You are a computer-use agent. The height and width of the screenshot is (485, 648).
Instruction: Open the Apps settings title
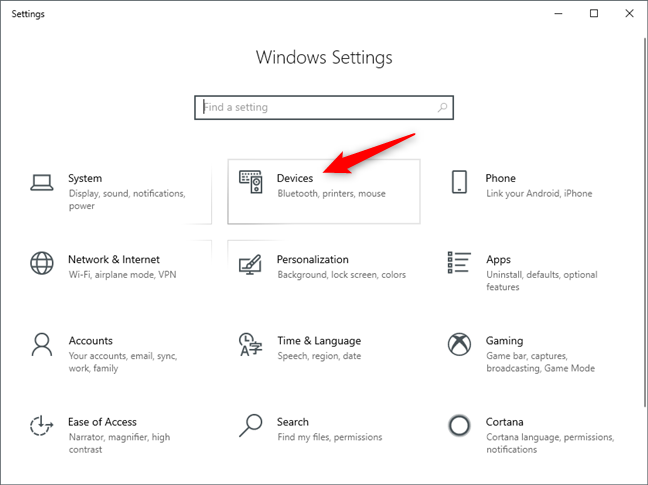[498, 260]
